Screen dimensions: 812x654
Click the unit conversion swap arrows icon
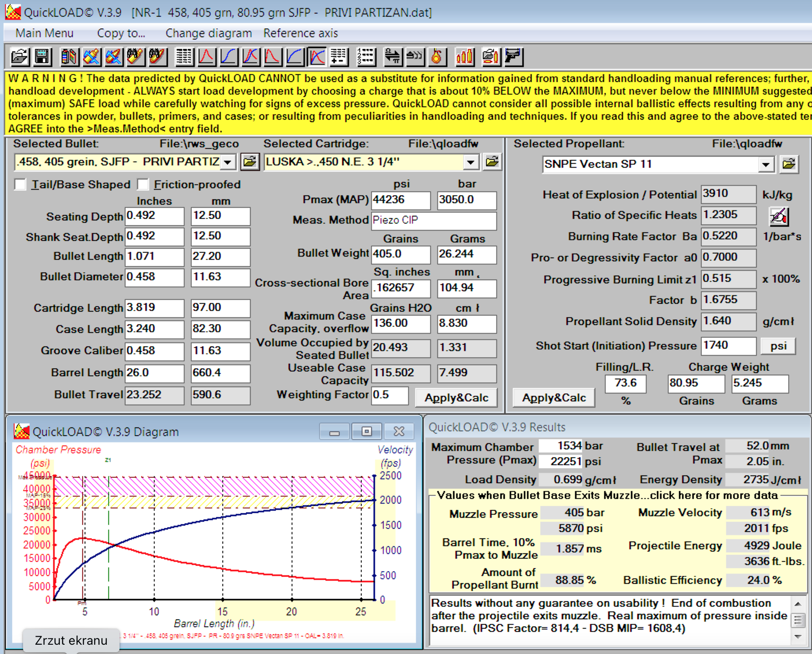tap(393, 57)
